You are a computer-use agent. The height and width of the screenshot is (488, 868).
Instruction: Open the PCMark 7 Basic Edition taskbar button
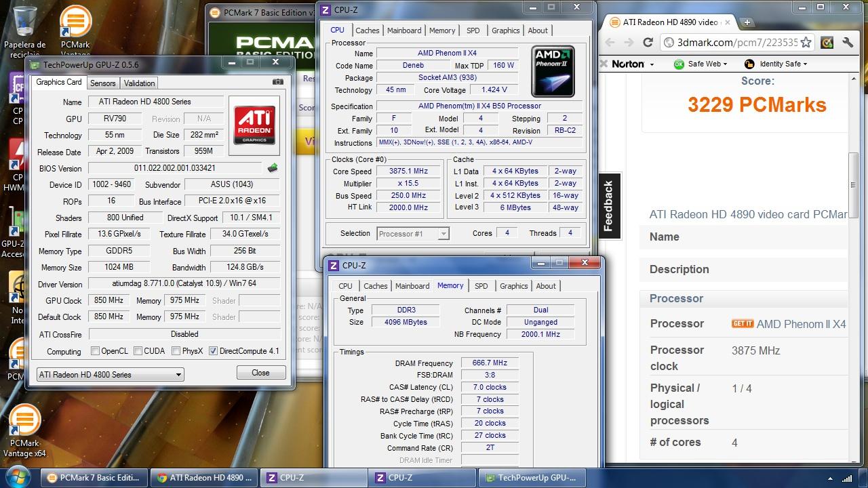tap(94, 478)
